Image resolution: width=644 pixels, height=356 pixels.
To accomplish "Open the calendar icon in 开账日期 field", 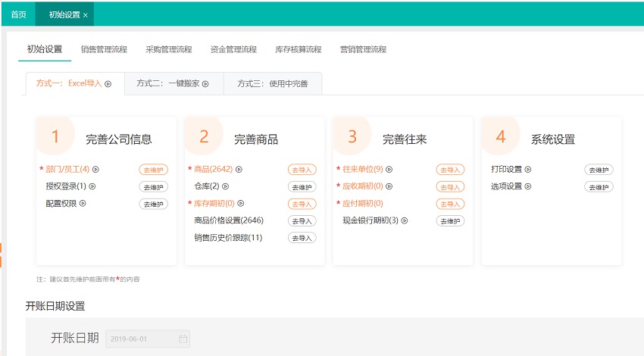I will click(x=183, y=339).
